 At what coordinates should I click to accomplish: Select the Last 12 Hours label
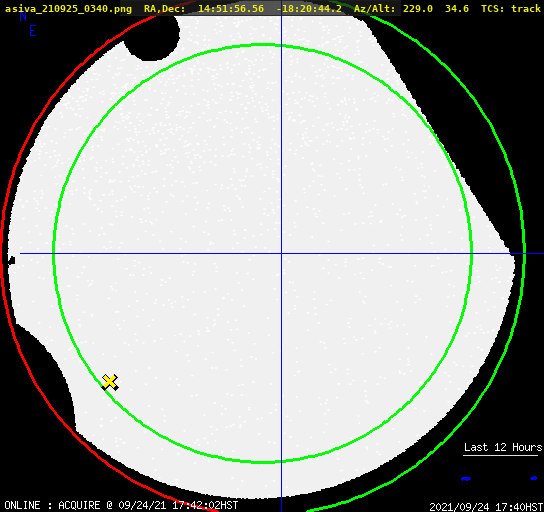(503, 447)
